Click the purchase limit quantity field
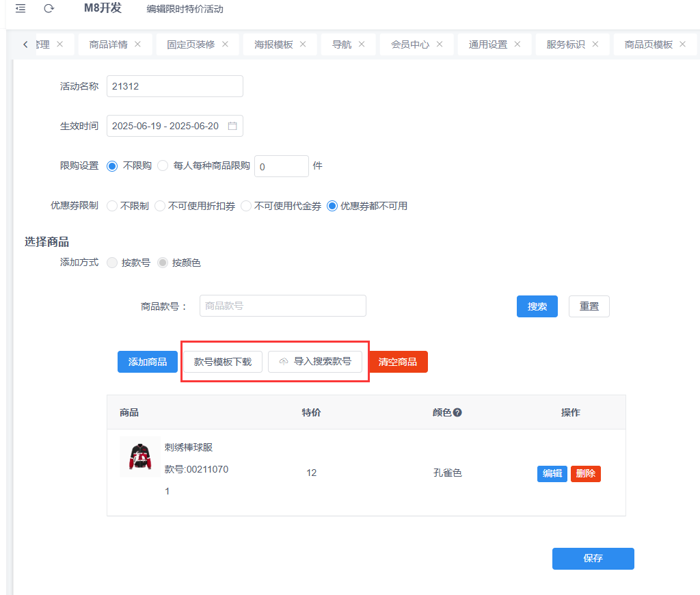This screenshot has width=700, height=595. (x=281, y=166)
